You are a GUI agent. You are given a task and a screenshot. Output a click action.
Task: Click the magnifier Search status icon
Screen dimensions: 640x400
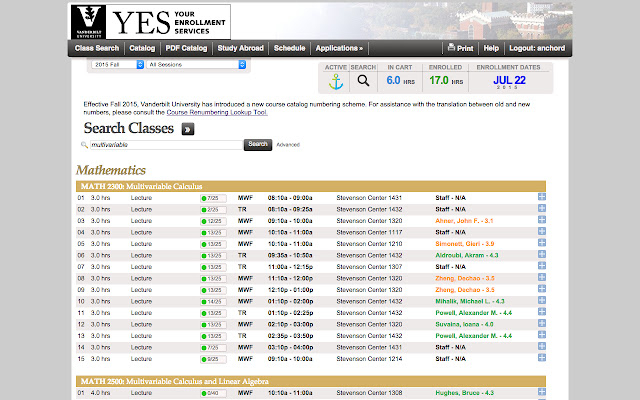point(363,80)
